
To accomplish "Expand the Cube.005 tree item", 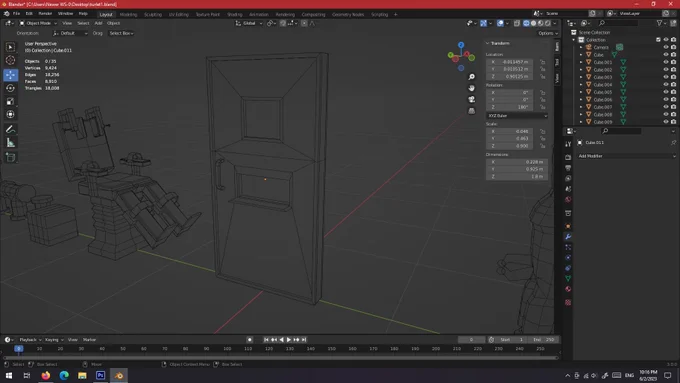I will 582,92.
